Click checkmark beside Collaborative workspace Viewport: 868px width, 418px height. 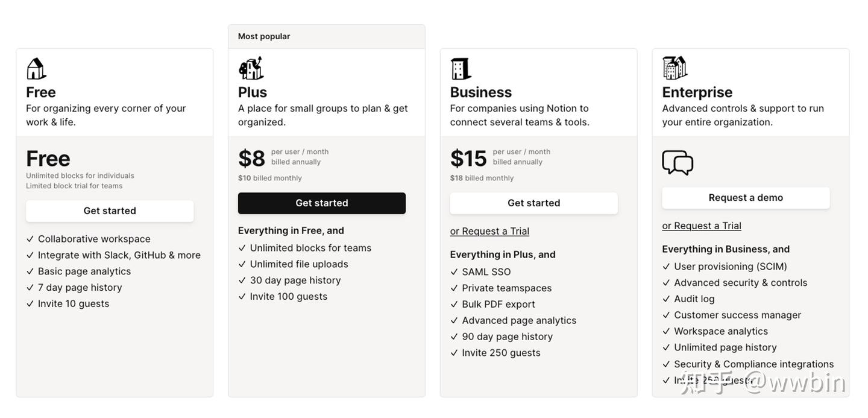30,239
